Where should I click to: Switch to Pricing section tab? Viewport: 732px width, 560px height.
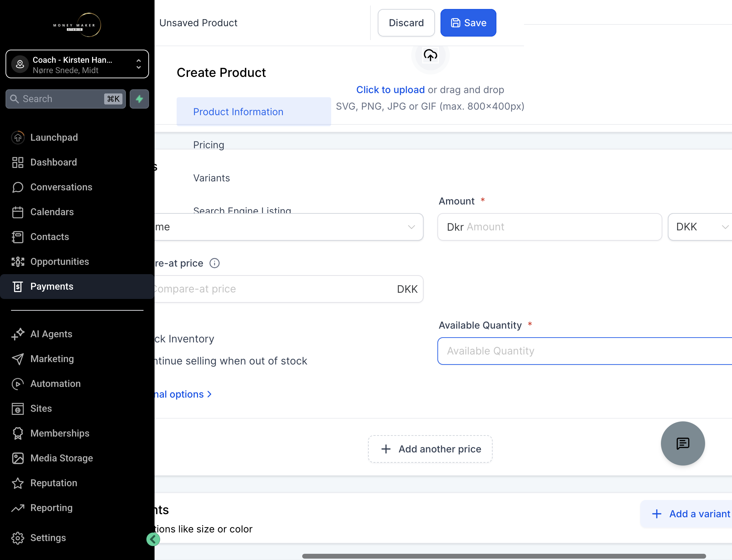coord(209,145)
